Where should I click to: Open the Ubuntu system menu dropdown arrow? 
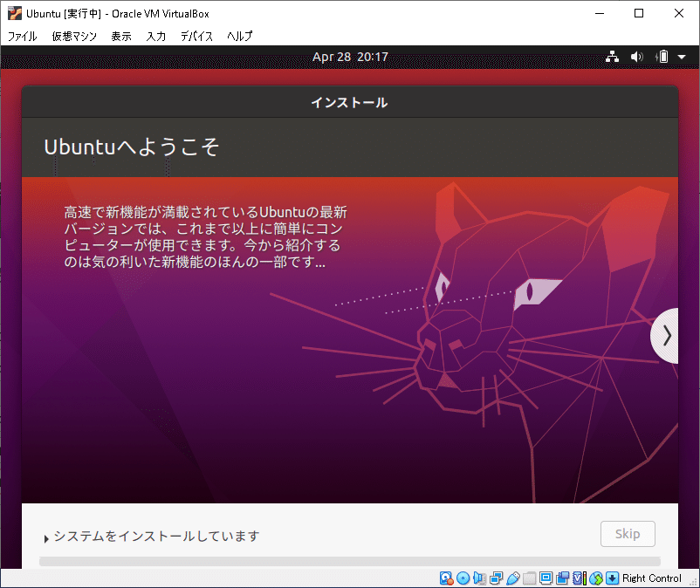(x=682, y=57)
